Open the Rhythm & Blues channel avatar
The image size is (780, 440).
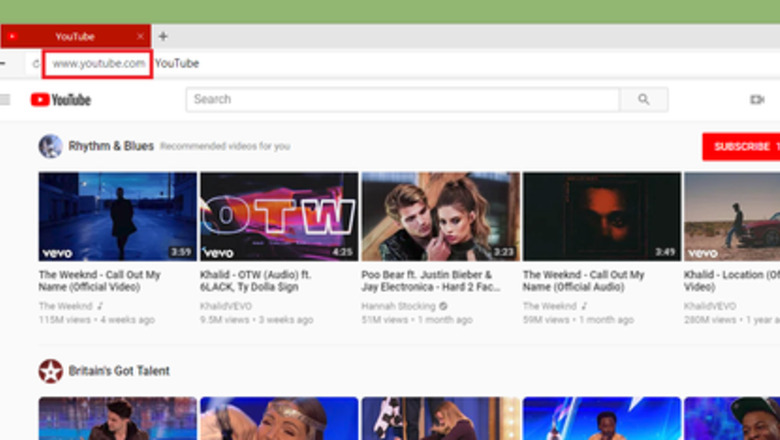[x=50, y=146]
